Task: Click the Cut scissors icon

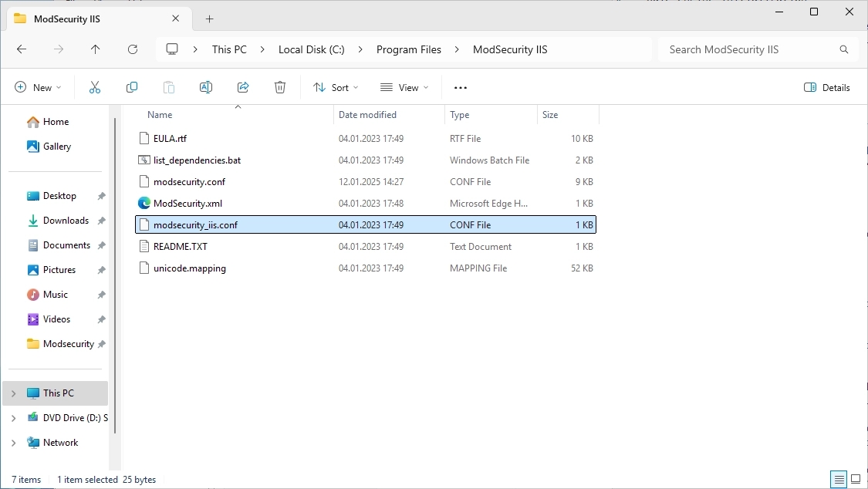Action: (x=95, y=87)
